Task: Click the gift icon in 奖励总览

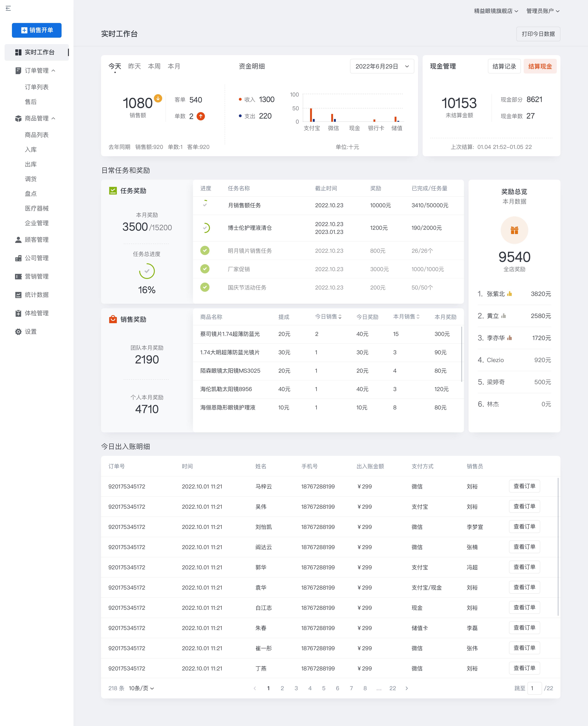Action: pos(514,230)
